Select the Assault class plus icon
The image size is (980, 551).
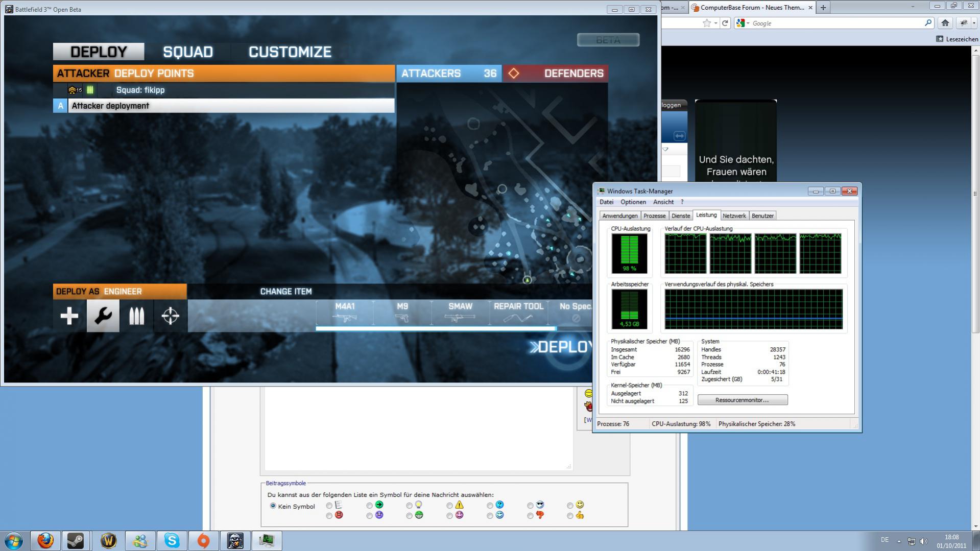coord(69,316)
